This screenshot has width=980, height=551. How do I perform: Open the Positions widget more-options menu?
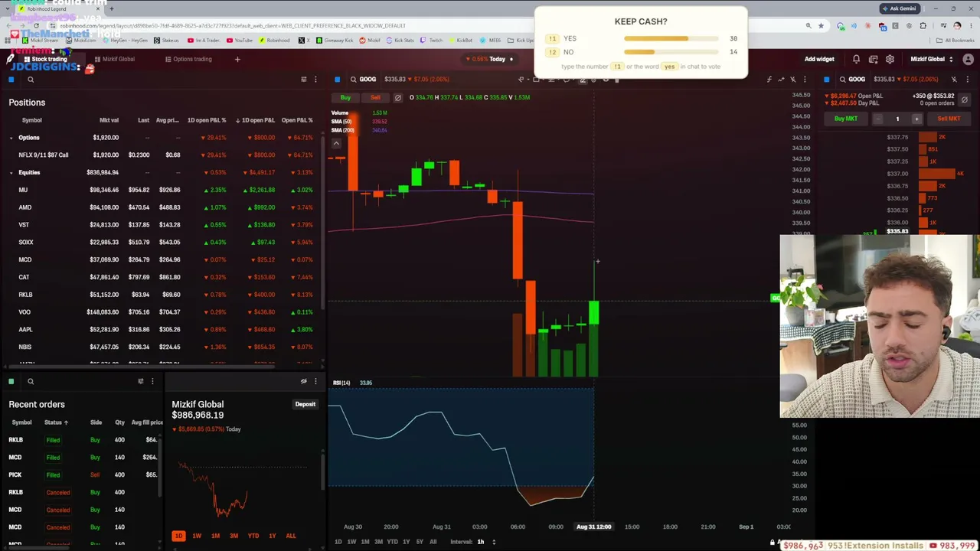point(315,80)
